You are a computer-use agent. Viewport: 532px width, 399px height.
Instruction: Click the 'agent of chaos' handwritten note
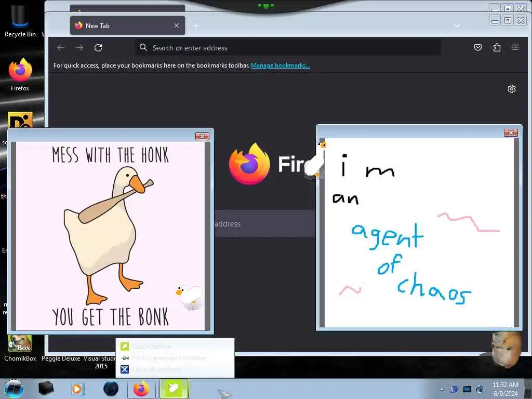coord(419,233)
